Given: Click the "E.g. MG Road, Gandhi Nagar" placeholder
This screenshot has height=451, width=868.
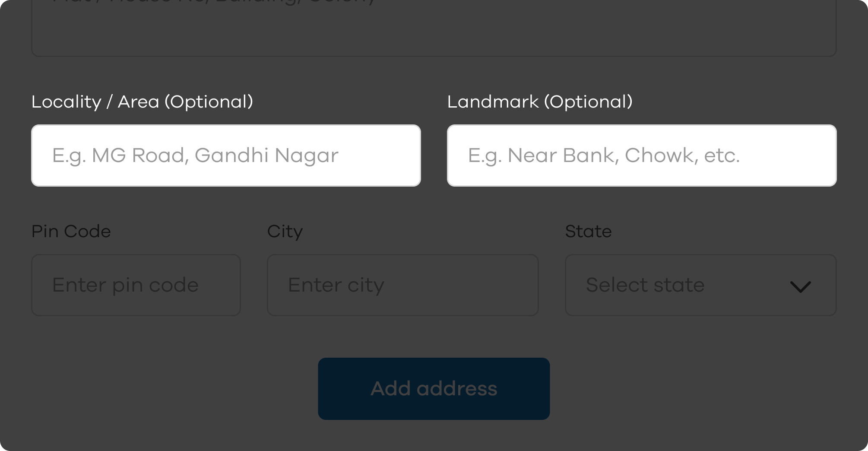Looking at the screenshot, I should 195,156.
